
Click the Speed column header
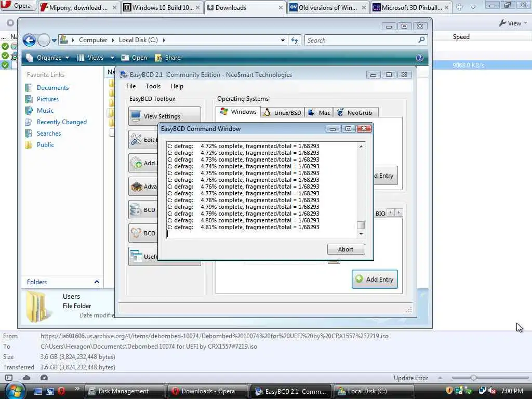461,37
